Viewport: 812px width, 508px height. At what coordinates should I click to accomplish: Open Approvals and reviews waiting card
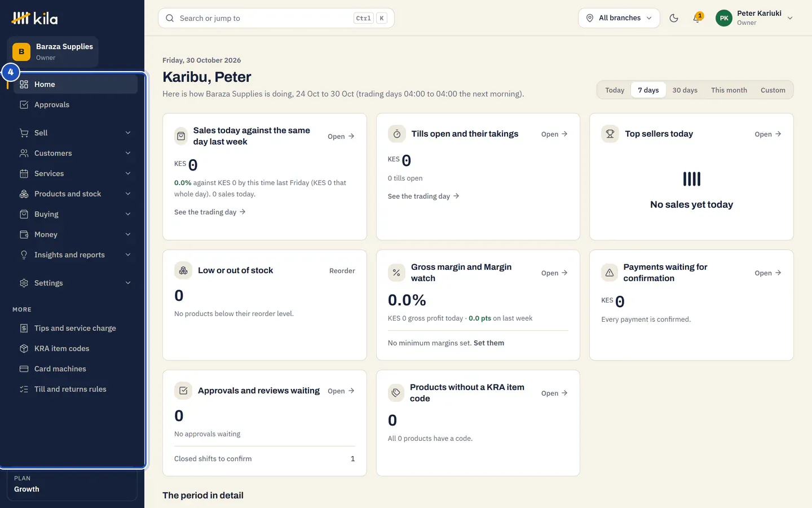pos(341,391)
